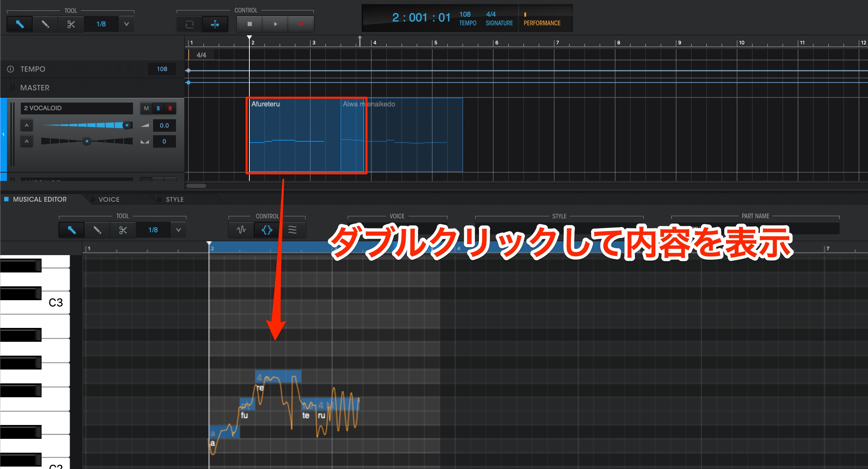Click the TEMPO track info icon
868x469 pixels.
tap(10, 69)
